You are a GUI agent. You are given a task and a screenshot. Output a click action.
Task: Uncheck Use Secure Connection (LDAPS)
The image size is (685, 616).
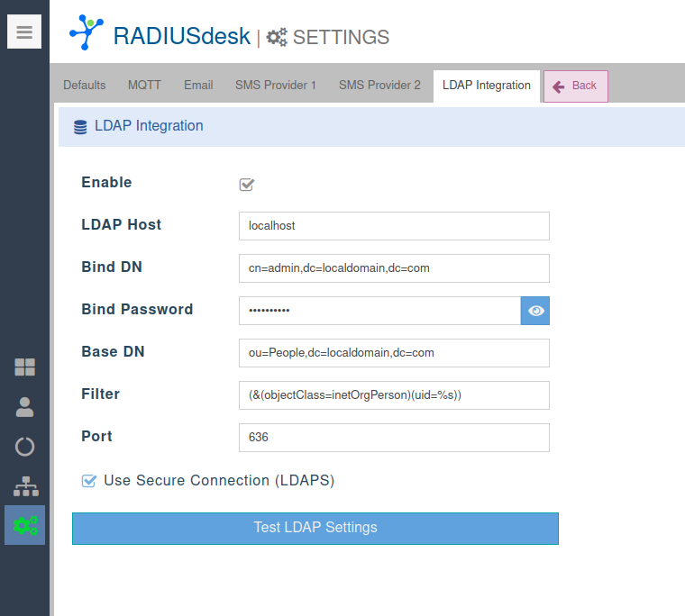pos(89,481)
